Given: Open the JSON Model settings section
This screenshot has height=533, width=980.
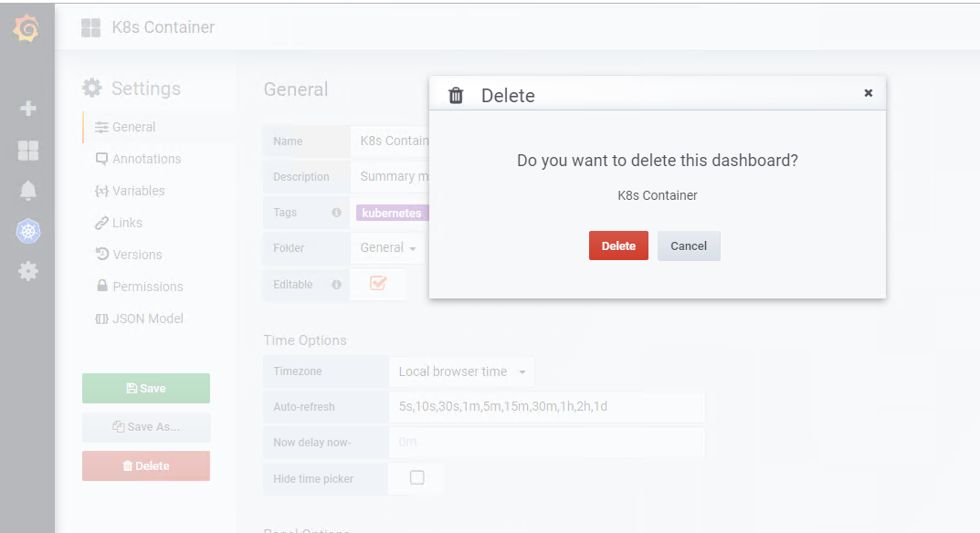Looking at the screenshot, I should click(139, 318).
